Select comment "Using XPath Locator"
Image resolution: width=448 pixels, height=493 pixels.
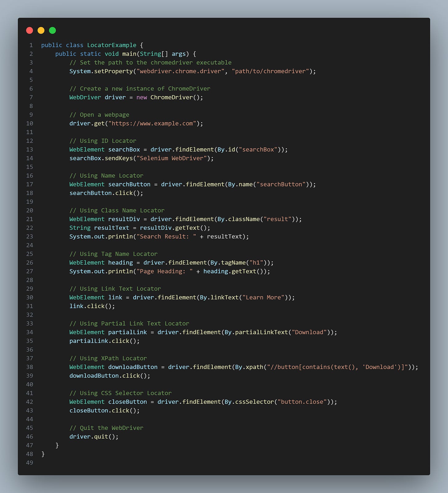tap(108, 358)
